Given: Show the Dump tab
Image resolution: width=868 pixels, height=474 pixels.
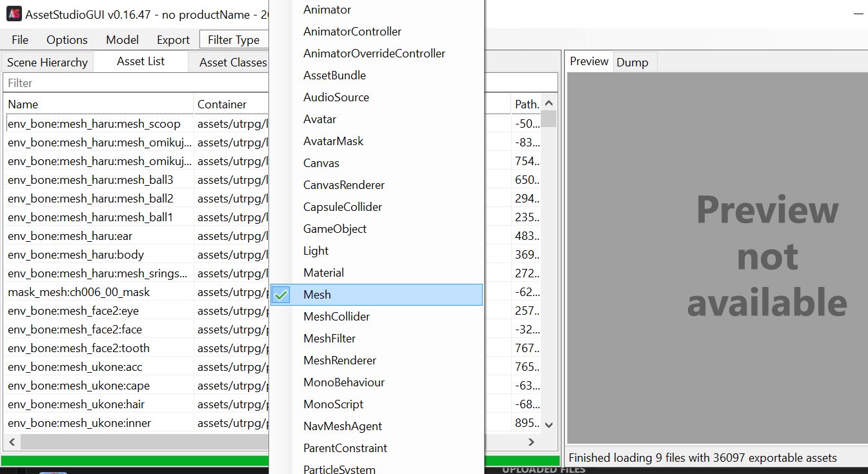Looking at the screenshot, I should tap(632, 63).
